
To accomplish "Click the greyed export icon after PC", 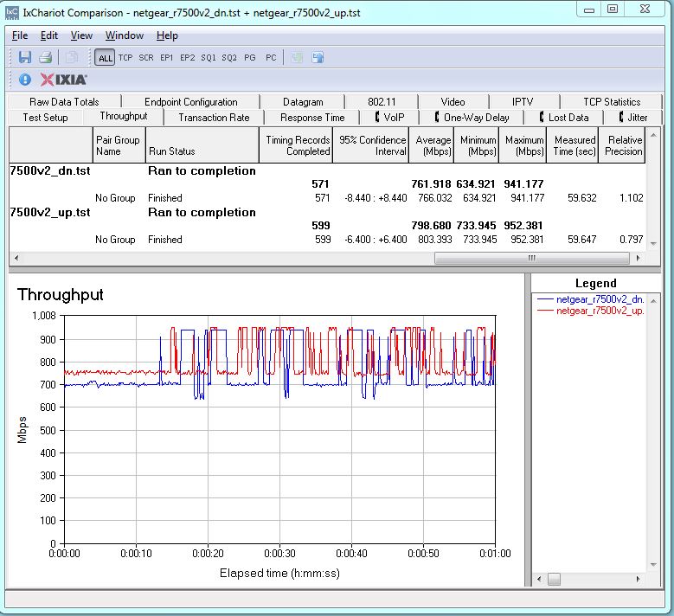I will point(297,58).
